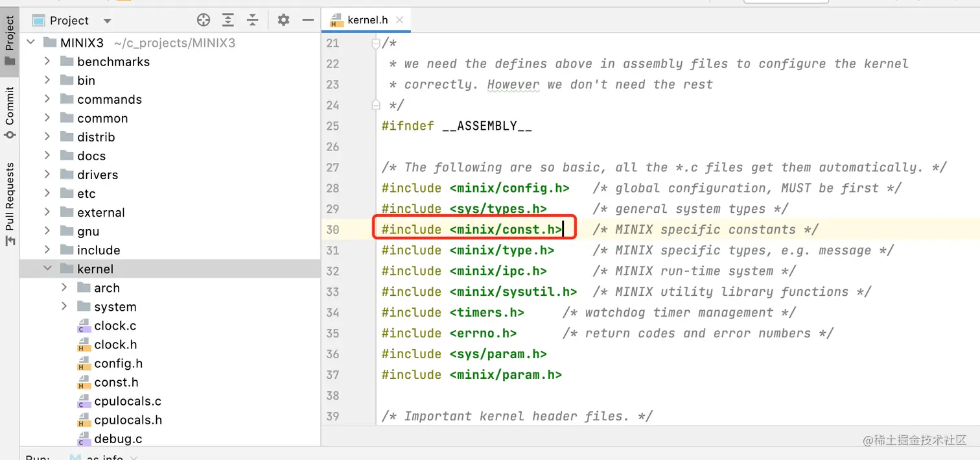The image size is (980, 460).
Task: Click the const.h header file icon
Action: (x=84, y=382)
